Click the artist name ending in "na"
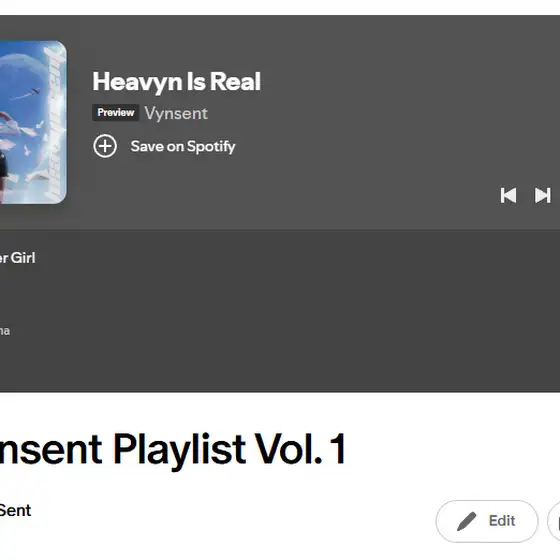Viewport: 560px width, 560px height. [5, 331]
